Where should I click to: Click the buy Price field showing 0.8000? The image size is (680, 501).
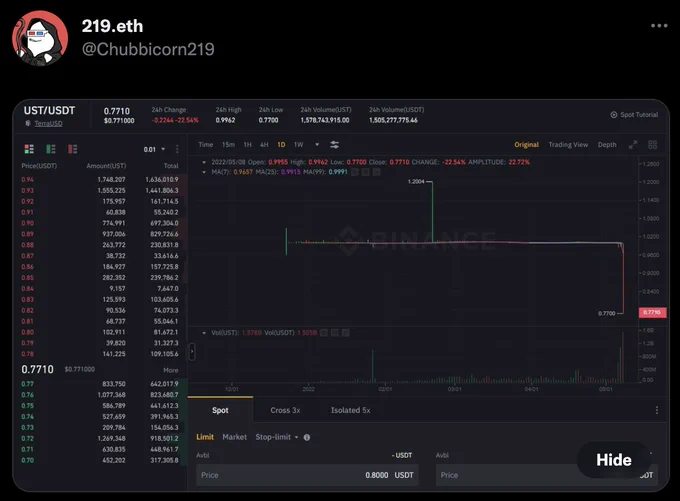307,475
